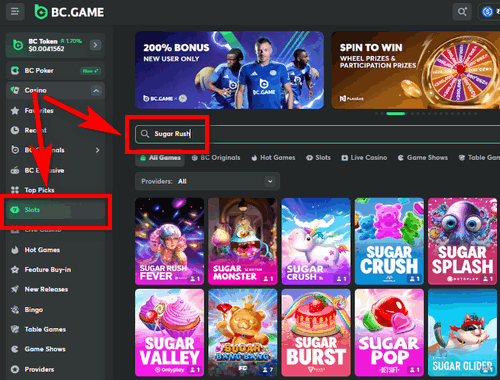The image size is (500, 380).
Task: Click the Recent clock icon
Action: pos(15,130)
